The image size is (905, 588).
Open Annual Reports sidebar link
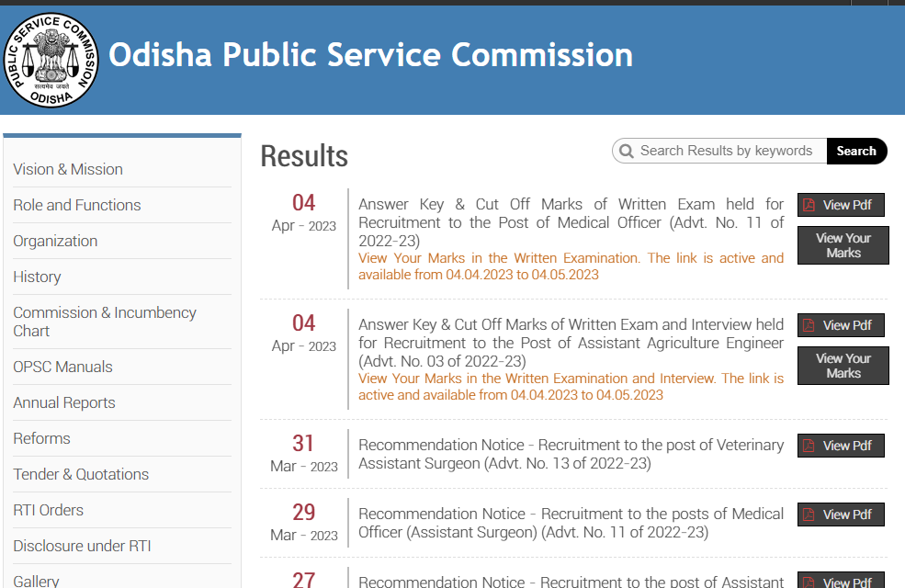point(64,402)
